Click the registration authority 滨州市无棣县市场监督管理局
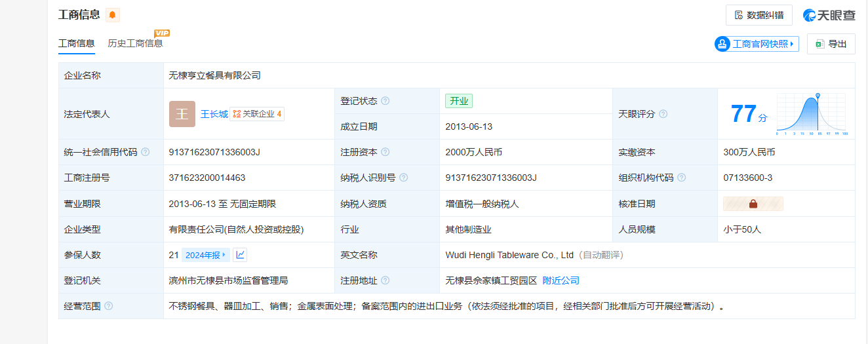Screen dimensions: 868x344 228,280
